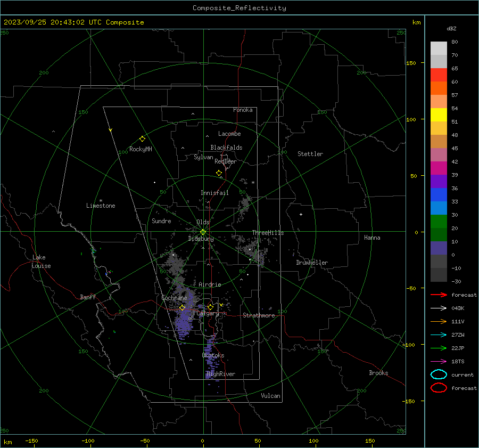The image size is (479, 448).
Task: Select the yellow diamond marker under Cochrane label
Action: tap(183, 308)
